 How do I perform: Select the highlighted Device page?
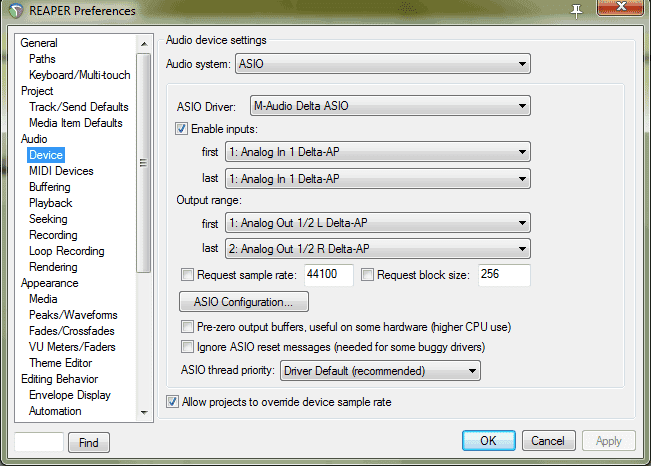point(46,155)
